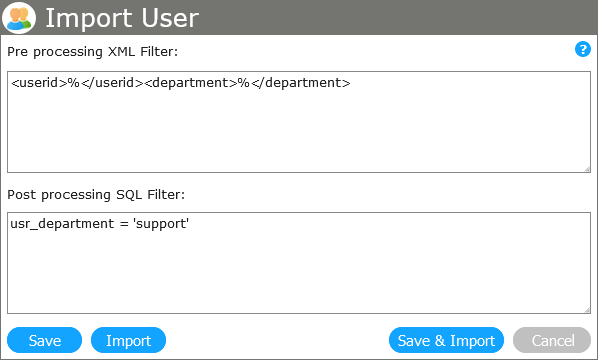Place cursor on usr_department text
Image resolution: width=598 pixels, height=360 pixels.
[62, 223]
